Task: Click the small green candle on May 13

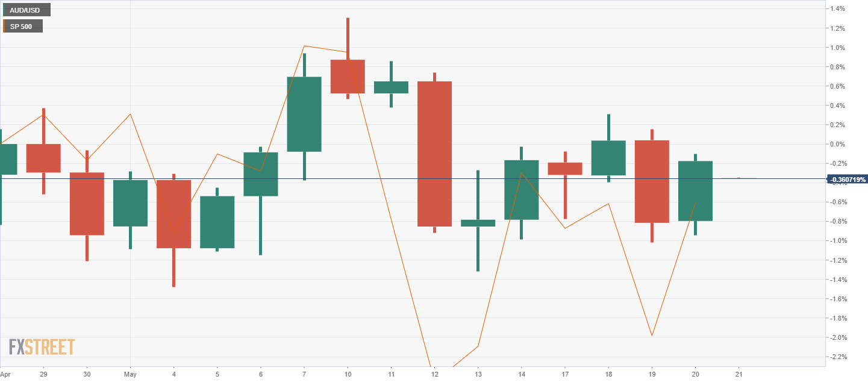Action: pyautogui.click(x=478, y=223)
